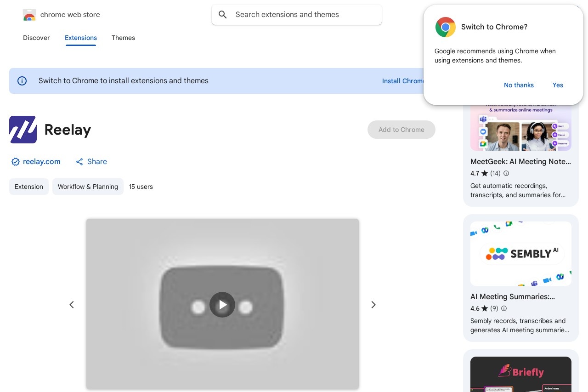Image resolution: width=588 pixels, height=392 pixels.
Task: Open the AI Meeting Summaries title
Action: 513,296
